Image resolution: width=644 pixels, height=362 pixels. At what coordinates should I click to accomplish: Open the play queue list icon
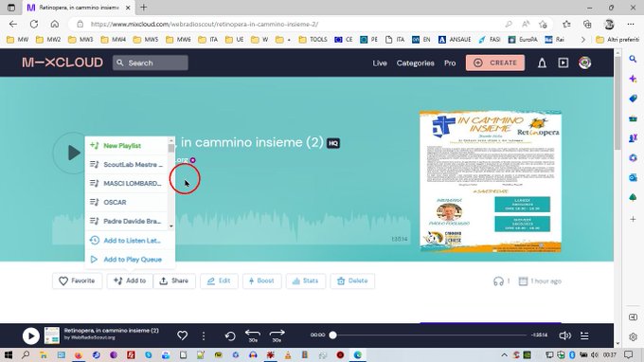[x=584, y=335]
